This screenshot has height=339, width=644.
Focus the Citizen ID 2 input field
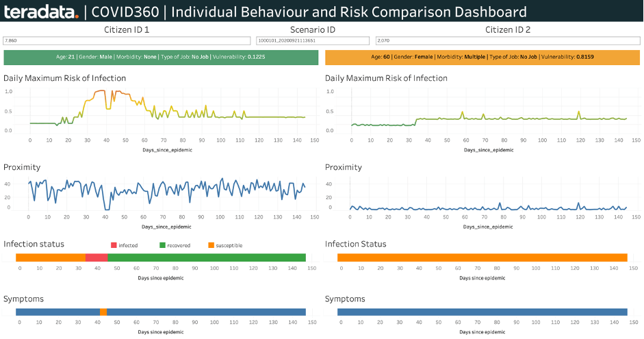point(507,41)
